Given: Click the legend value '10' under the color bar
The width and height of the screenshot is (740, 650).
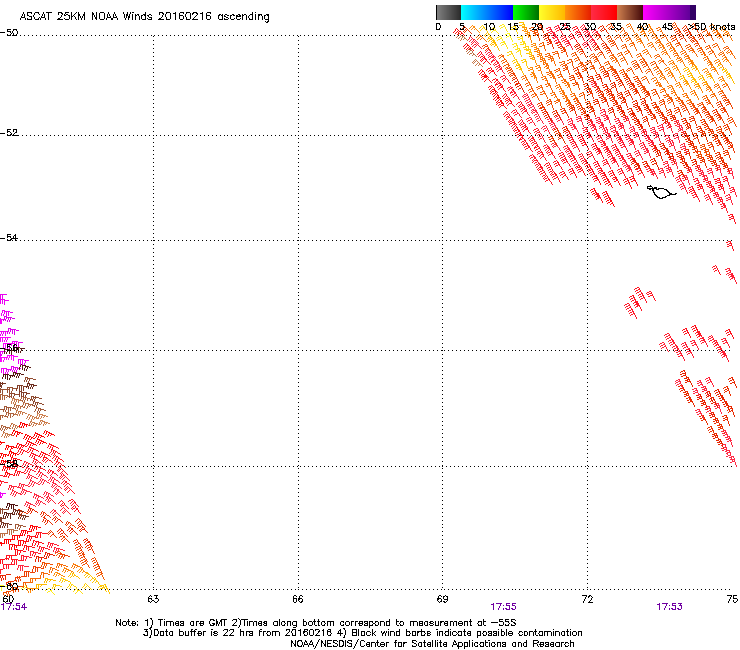Looking at the screenshot, I should (489, 27).
